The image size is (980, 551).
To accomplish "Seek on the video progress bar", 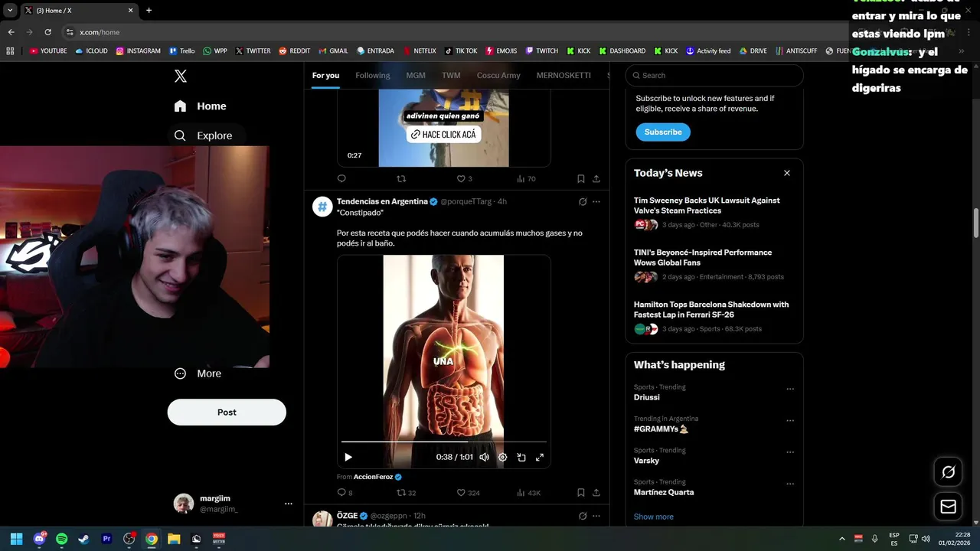I will point(444,442).
